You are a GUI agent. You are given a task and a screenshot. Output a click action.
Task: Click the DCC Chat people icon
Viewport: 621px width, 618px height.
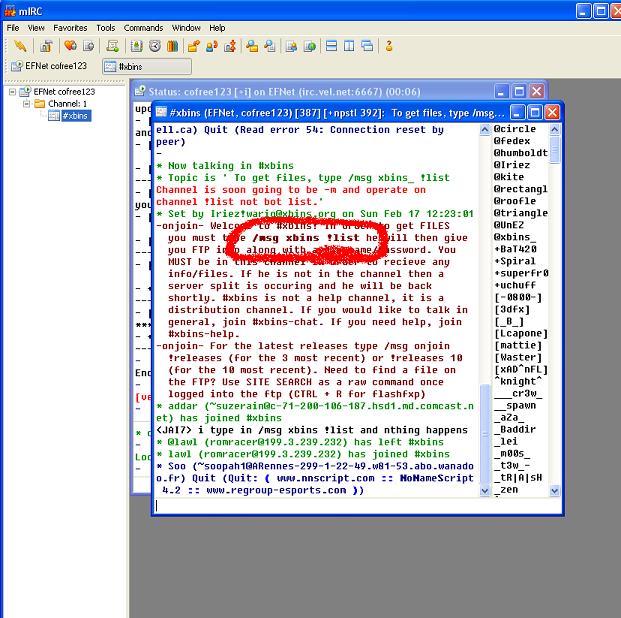click(212, 46)
